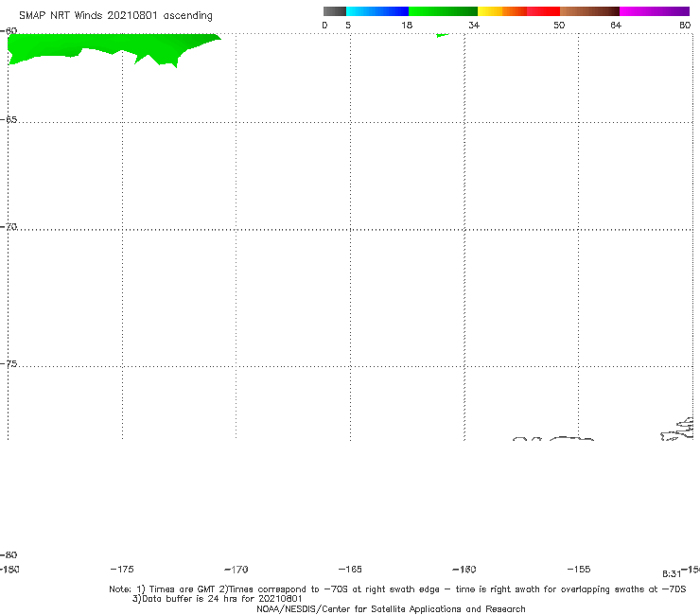The height and width of the screenshot is (615, 700).
Task: Click the latitude label -70
Action: (x=9, y=227)
